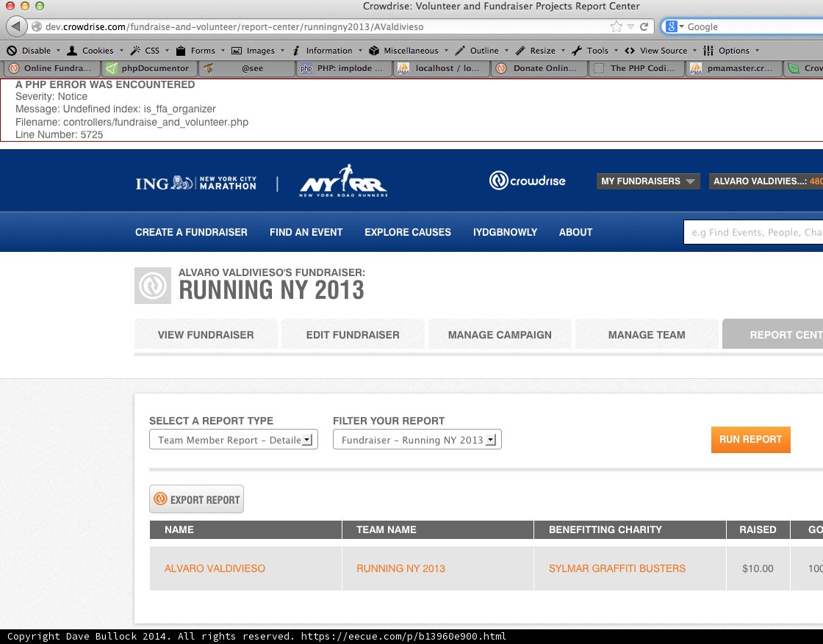Screen dimensions: 823x644
Task: Click the EXPORT REPORT button
Action: point(196,499)
